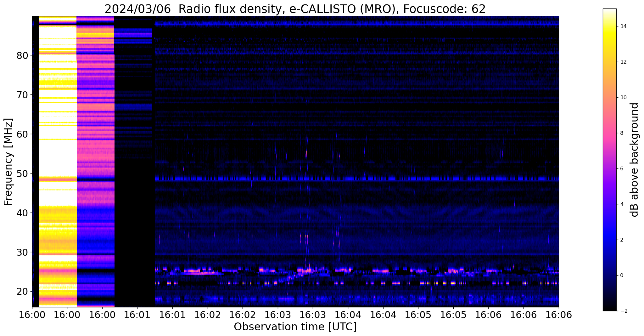
Task: Click the colorbar tick label 0
Action: pos(621,276)
